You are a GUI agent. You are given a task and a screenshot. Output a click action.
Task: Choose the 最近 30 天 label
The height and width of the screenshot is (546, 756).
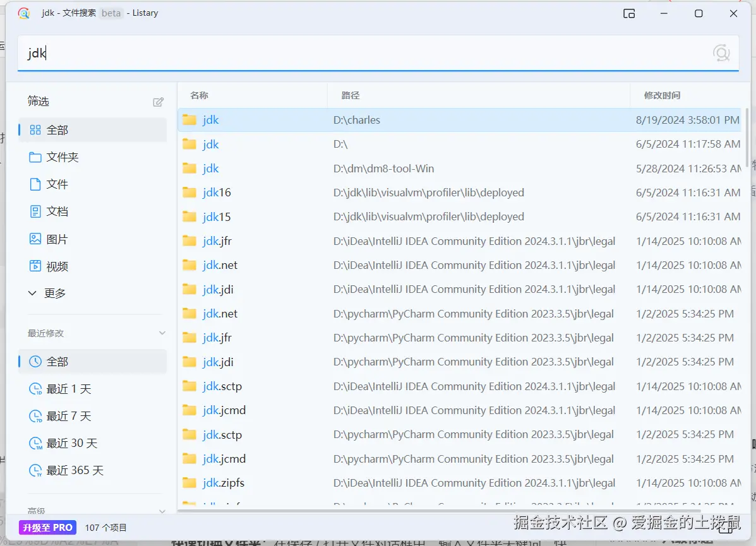(72, 443)
